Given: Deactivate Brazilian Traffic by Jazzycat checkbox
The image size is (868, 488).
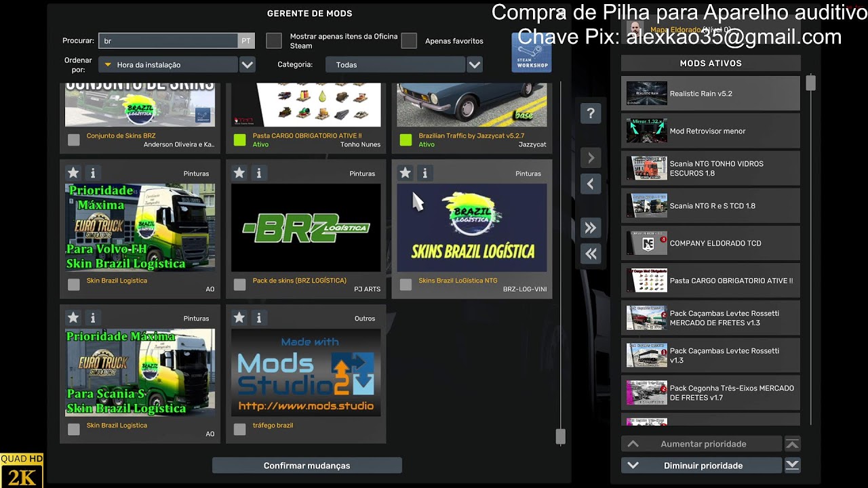Looking at the screenshot, I should click(406, 140).
